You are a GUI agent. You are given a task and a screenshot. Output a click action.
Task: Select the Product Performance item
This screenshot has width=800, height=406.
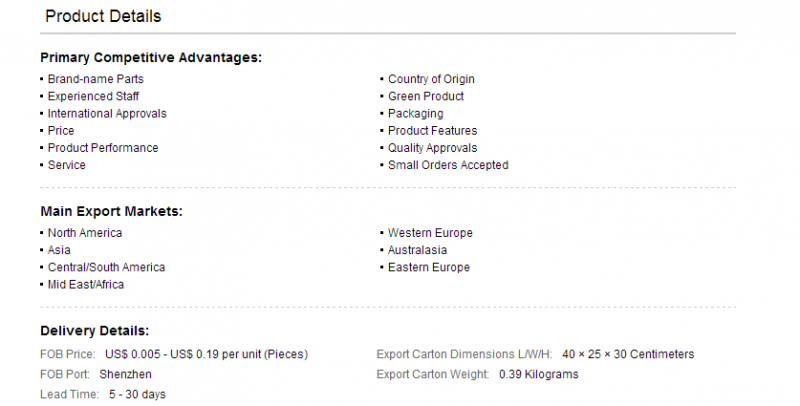[x=103, y=148]
